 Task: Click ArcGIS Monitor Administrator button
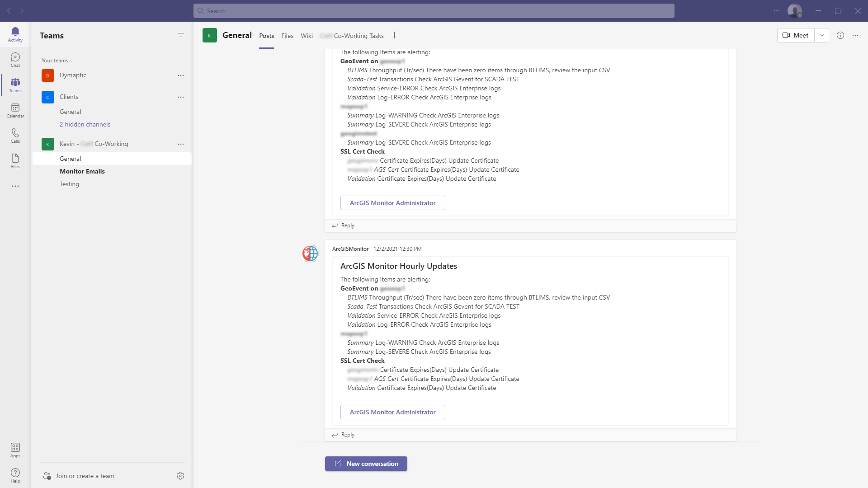click(x=392, y=412)
